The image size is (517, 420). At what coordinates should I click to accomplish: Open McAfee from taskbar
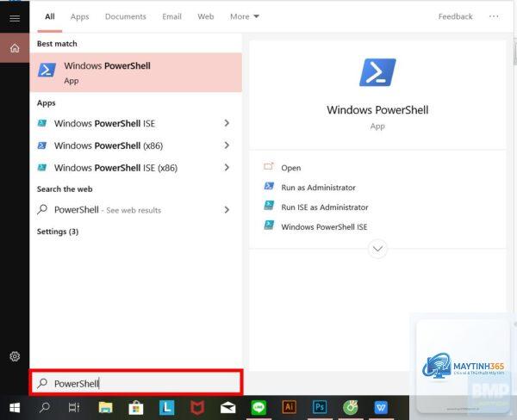click(197, 408)
